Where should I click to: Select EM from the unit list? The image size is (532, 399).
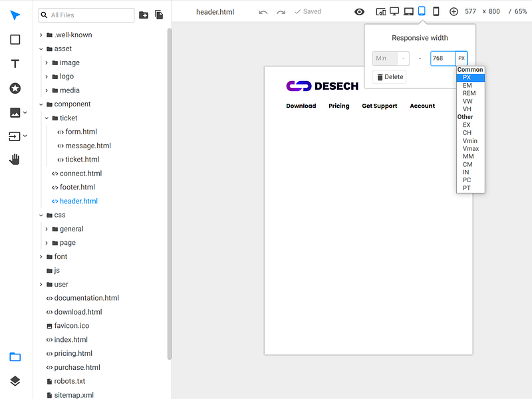pyautogui.click(x=467, y=85)
